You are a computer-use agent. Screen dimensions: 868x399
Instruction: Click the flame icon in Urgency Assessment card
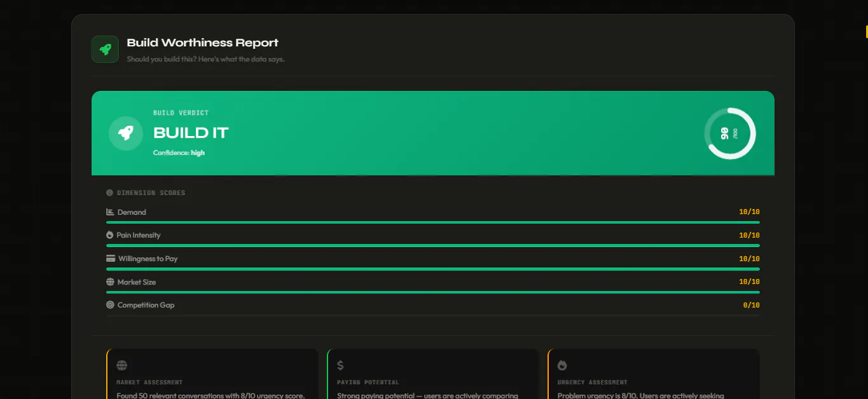[562, 365]
